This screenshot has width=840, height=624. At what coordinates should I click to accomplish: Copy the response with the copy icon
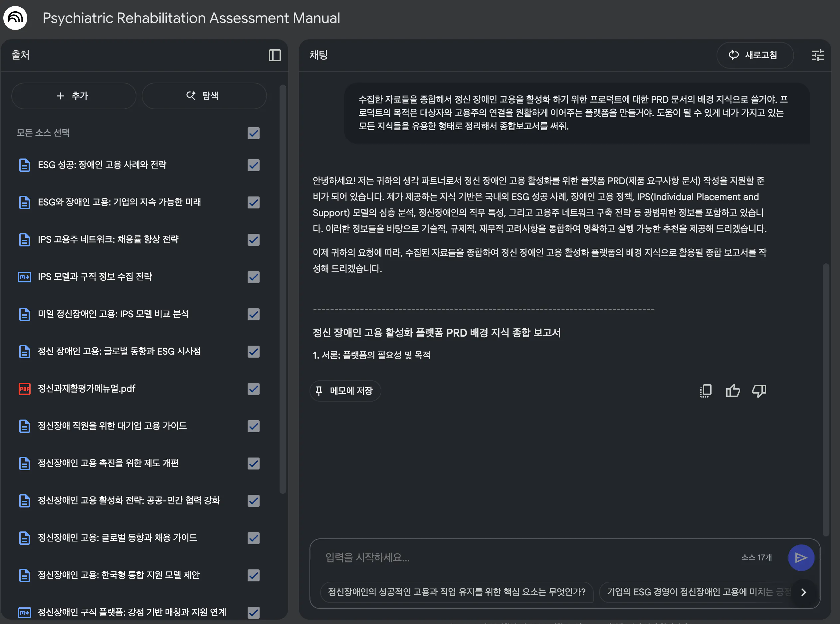[x=706, y=391]
